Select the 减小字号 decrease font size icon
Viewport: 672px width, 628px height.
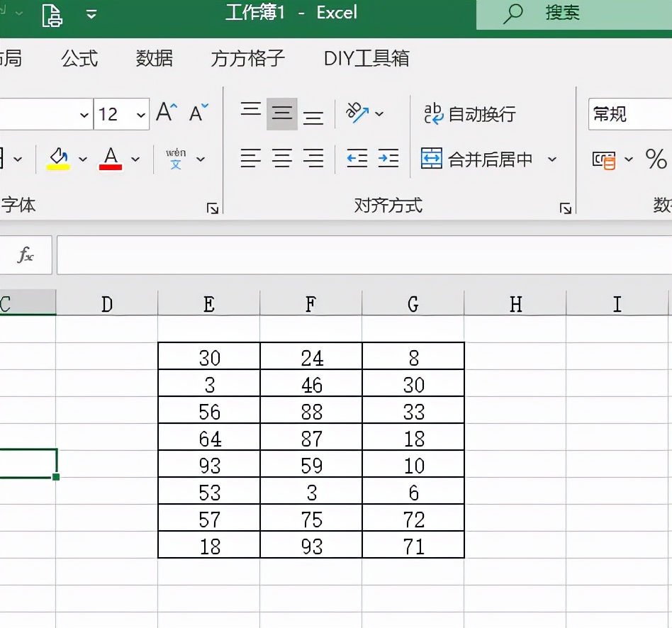[196, 112]
